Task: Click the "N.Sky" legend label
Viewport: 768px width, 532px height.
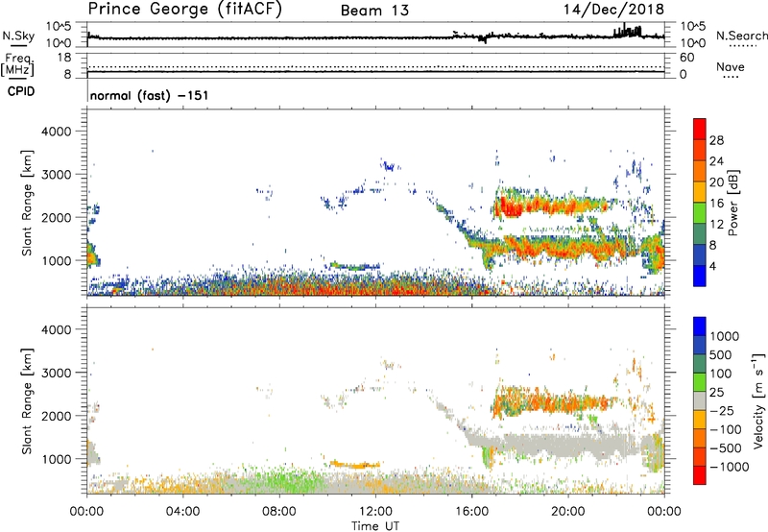Action: [x=18, y=36]
